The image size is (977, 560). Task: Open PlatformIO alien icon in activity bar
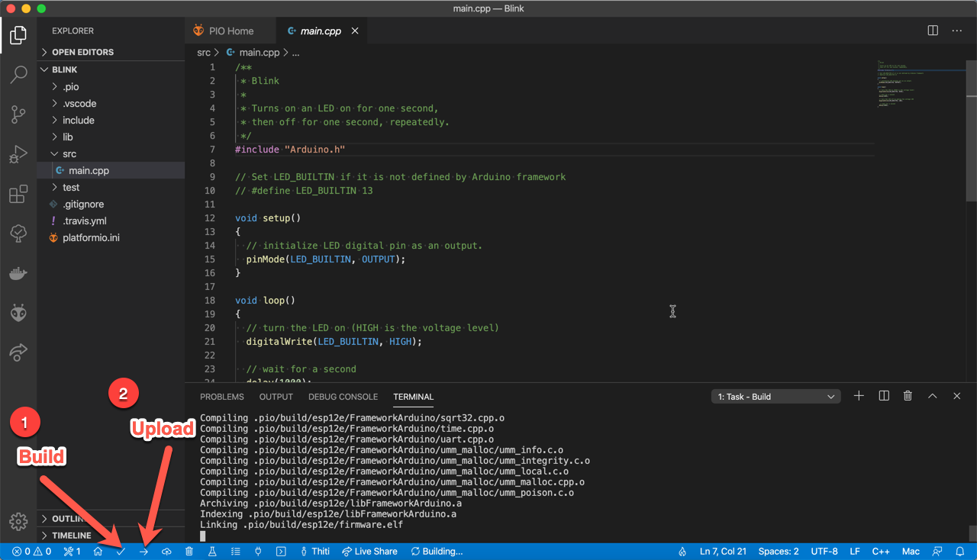(x=18, y=313)
